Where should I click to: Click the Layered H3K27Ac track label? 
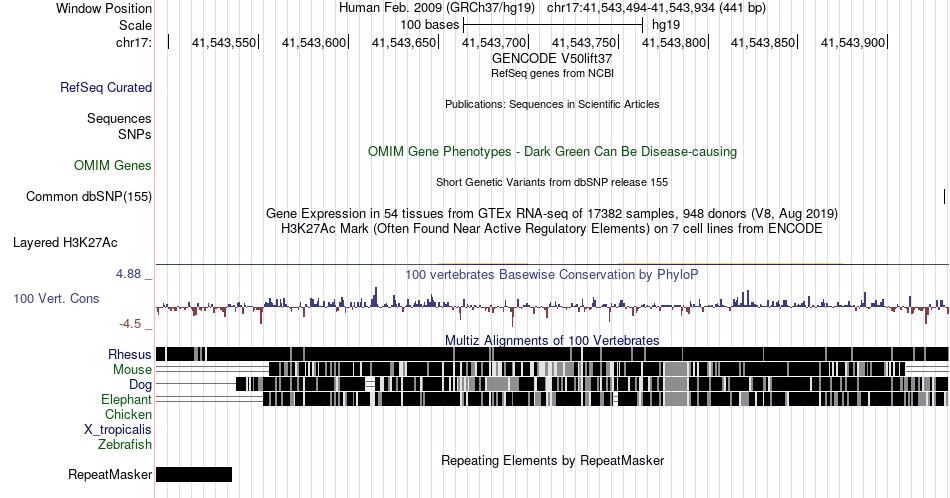tap(65, 242)
